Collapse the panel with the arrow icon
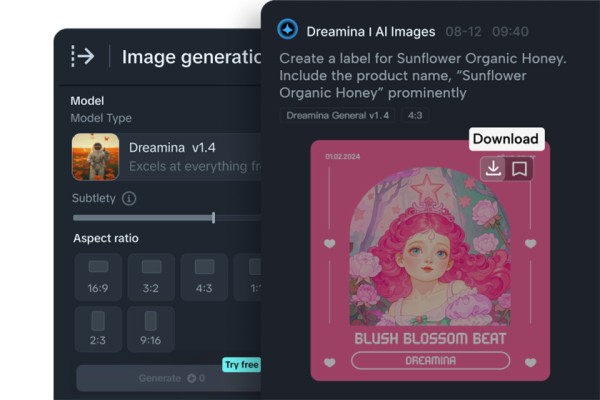This screenshot has height=400, width=600. coord(83,56)
